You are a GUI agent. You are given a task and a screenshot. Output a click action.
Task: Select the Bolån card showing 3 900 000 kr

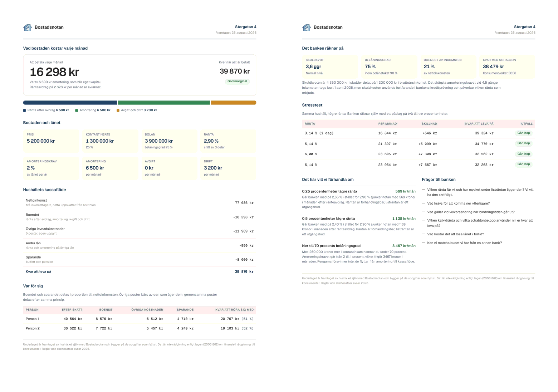(169, 141)
